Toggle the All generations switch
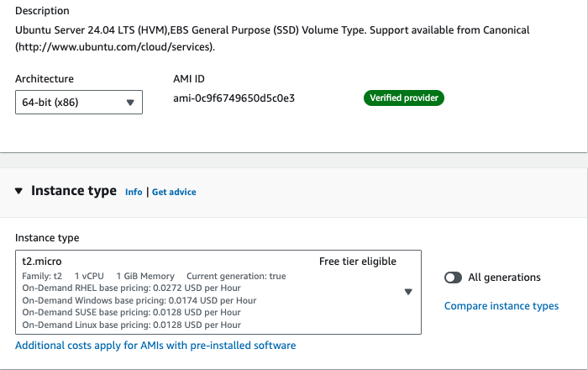 pyautogui.click(x=454, y=277)
